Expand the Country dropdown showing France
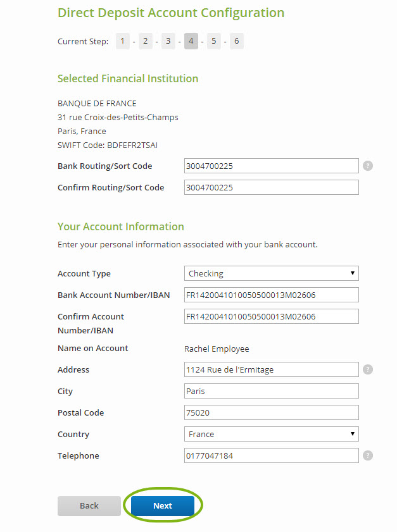 (x=272, y=434)
